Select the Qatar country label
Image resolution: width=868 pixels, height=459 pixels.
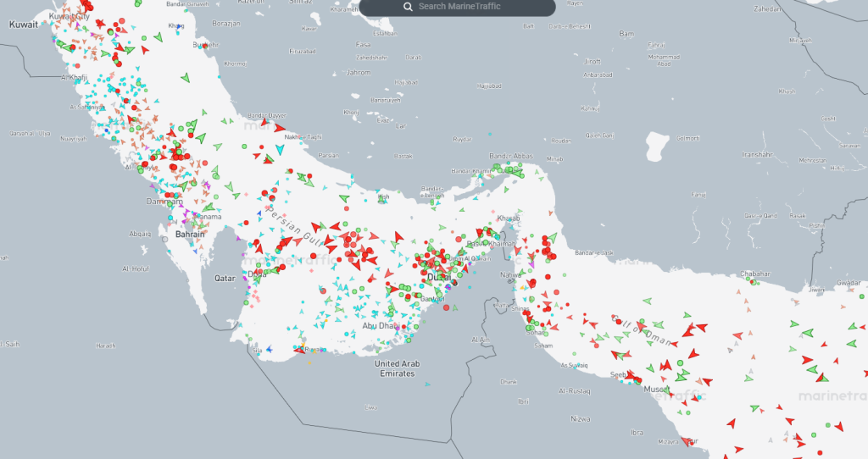[x=225, y=278]
